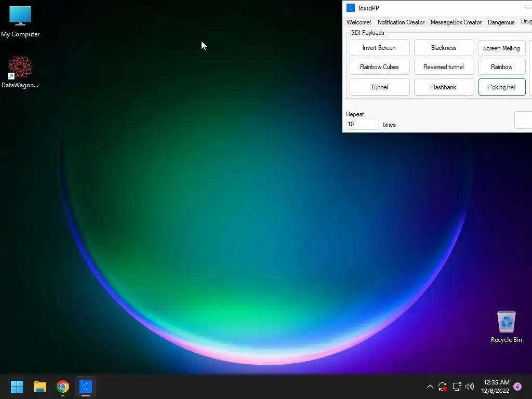
Task: Click the Rainbow Cubes button
Action: pos(379,67)
